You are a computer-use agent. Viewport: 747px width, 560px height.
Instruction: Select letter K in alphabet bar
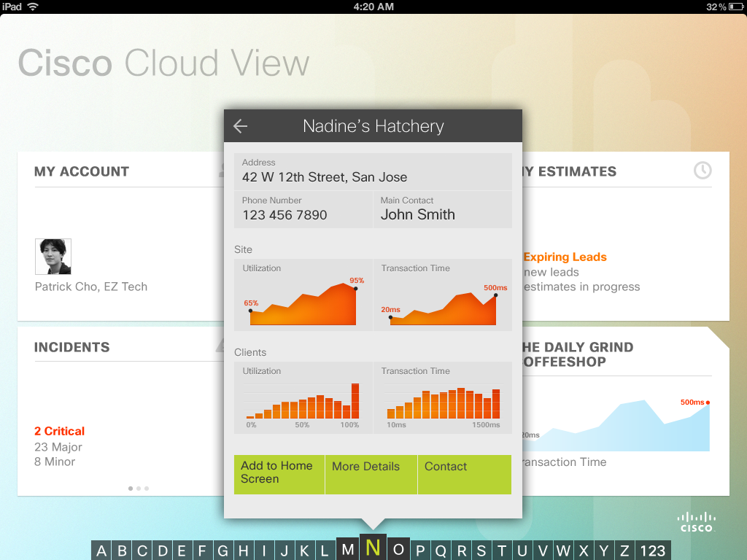coord(304,551)
